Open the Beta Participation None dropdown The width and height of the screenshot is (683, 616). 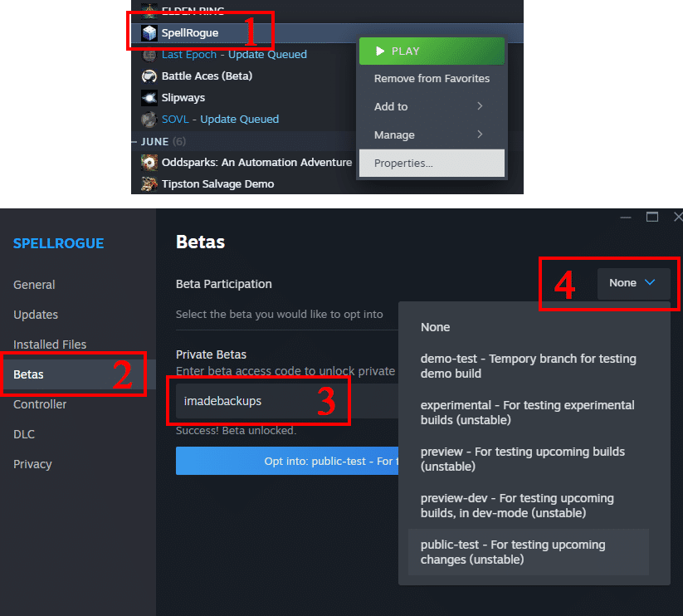(633, 283)
